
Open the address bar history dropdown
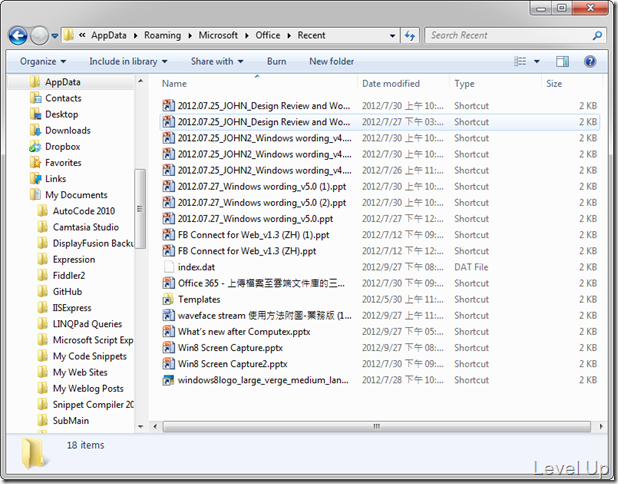point(392,36)
